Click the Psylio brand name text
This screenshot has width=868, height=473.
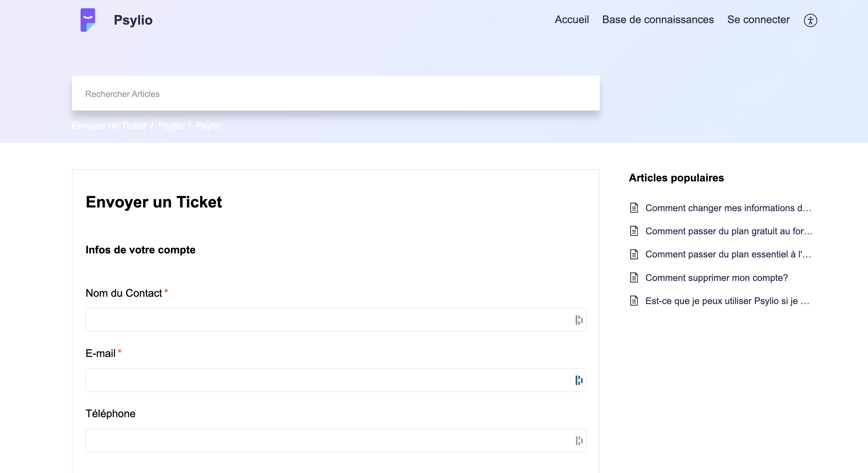tap(133, 20)
